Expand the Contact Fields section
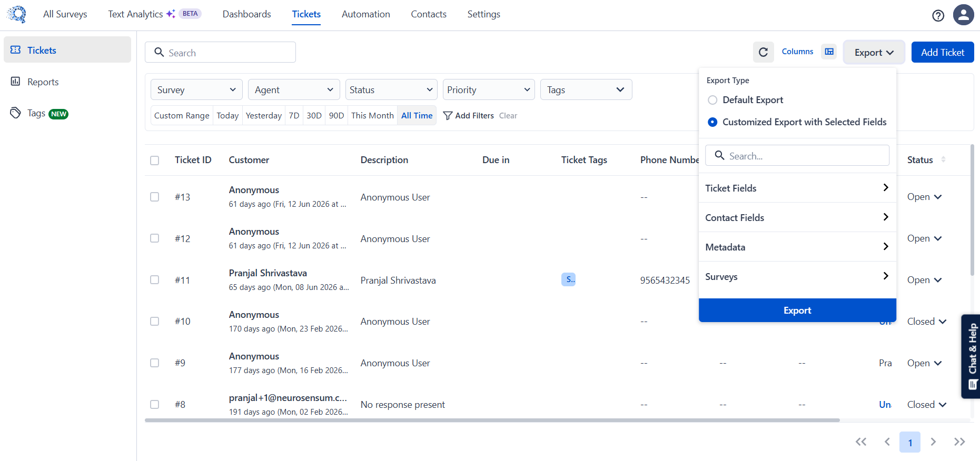 (x=797, y=217)
